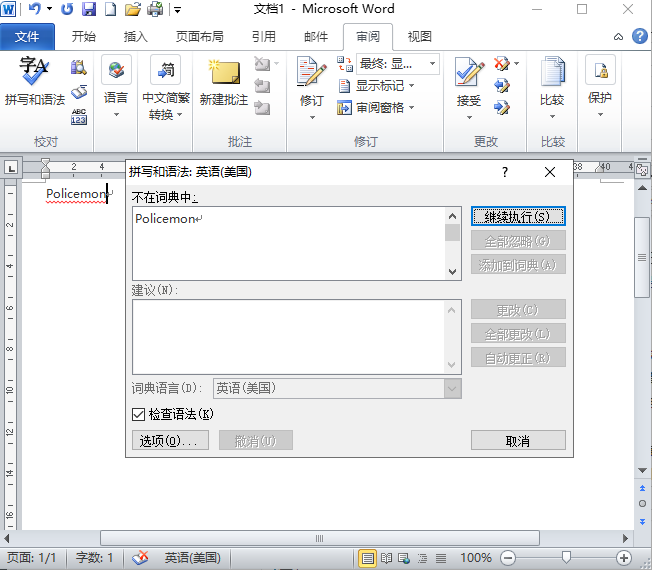
Task: Click the Undo icon in quick access toolbar
Action: click(x=35, y=9)
